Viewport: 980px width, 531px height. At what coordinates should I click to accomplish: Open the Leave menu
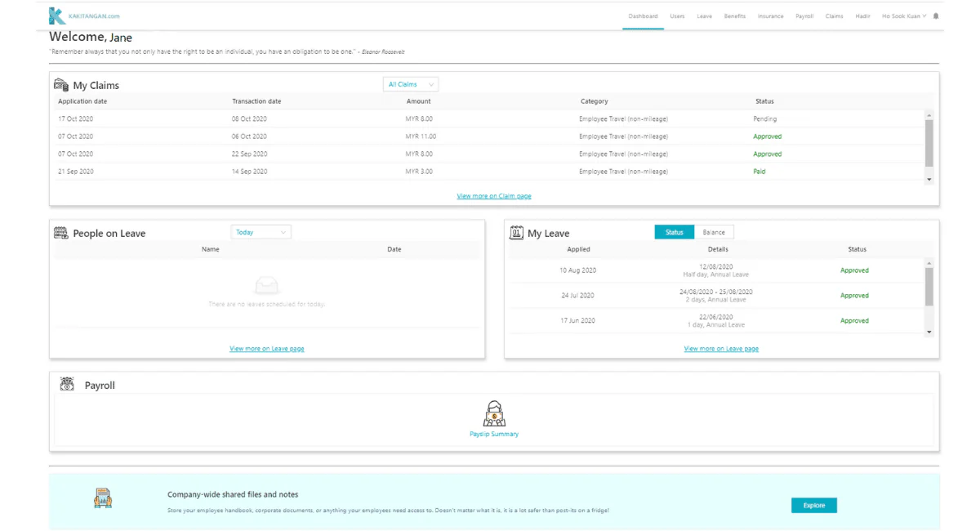click(x=704, y=16)
